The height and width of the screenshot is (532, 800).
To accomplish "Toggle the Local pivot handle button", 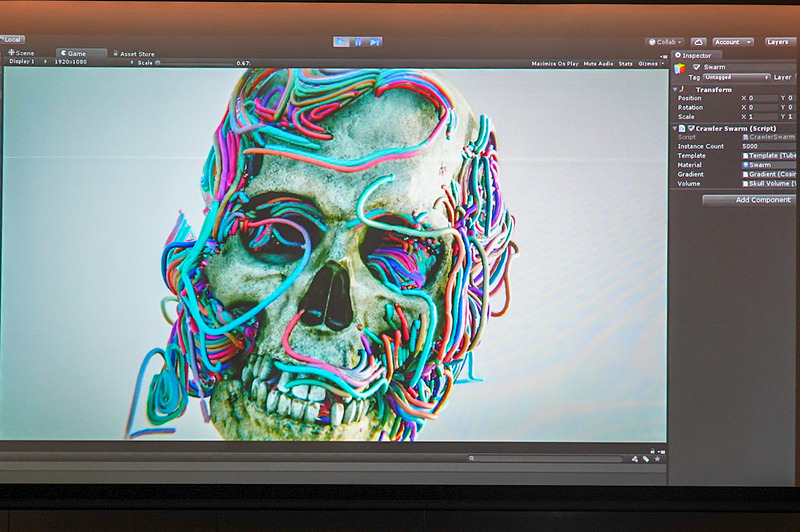I will tap(12, 39).
